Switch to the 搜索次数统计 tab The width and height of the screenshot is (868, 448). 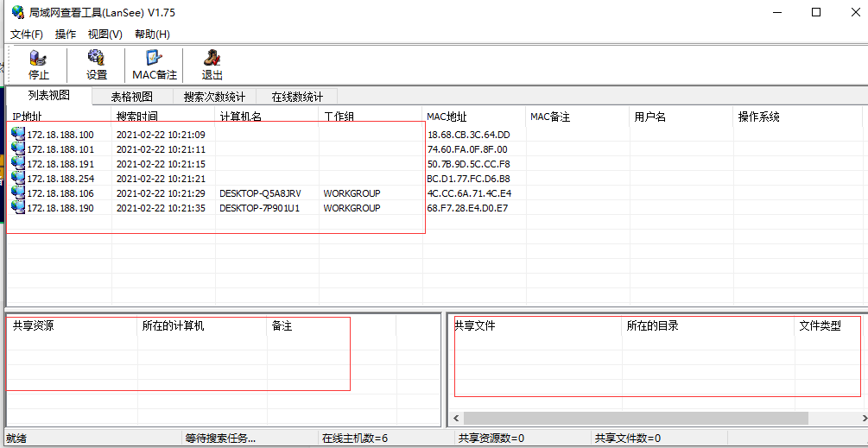click(214, 97)
